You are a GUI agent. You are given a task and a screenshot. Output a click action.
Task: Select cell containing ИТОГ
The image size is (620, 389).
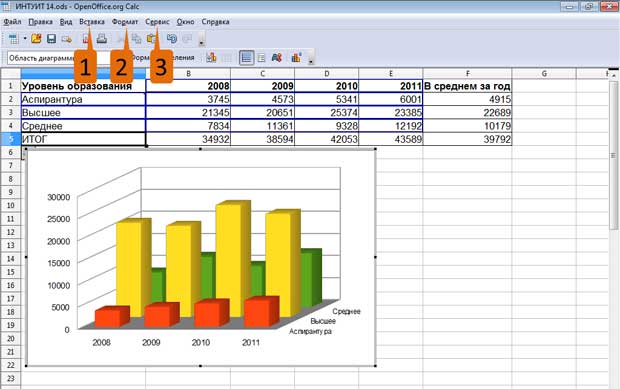(83, 139)
